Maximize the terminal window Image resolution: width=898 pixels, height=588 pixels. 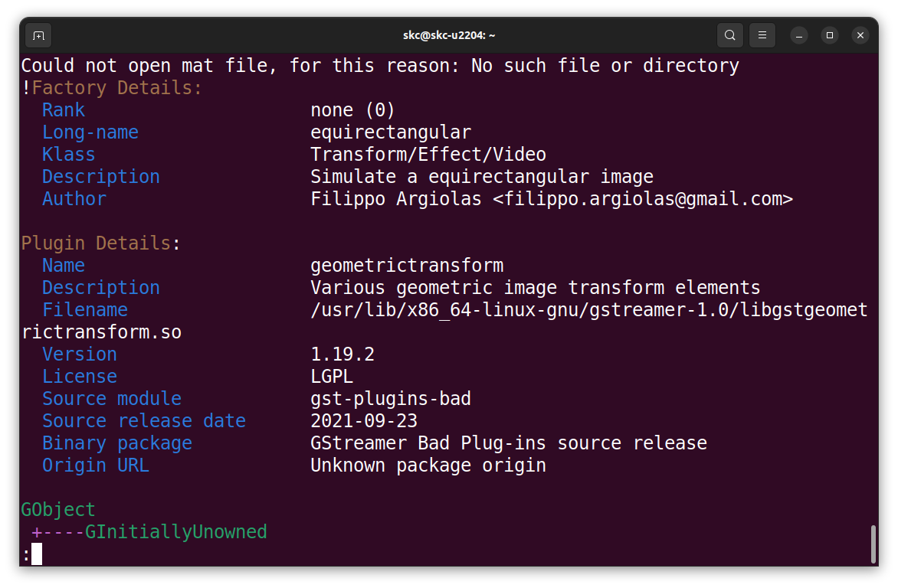(830, 35)
